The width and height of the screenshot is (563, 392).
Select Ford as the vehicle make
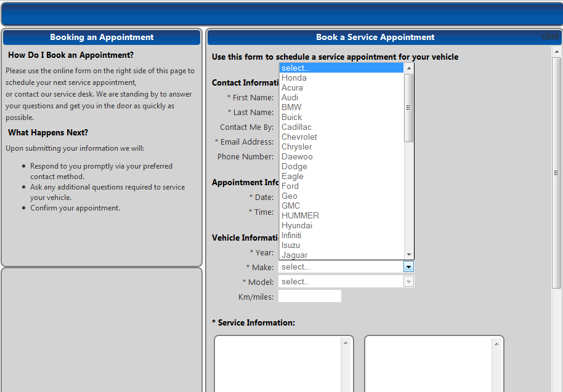tap(290, 186)
